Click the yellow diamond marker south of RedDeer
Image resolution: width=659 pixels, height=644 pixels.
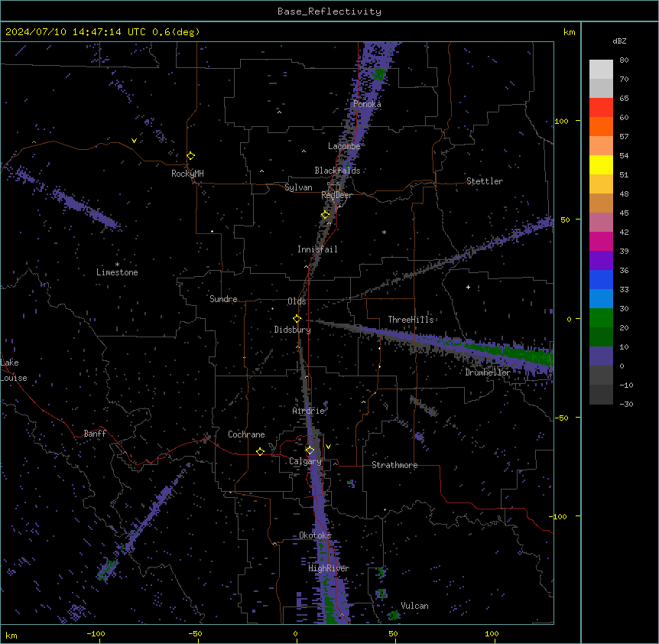tap(326, 215)
